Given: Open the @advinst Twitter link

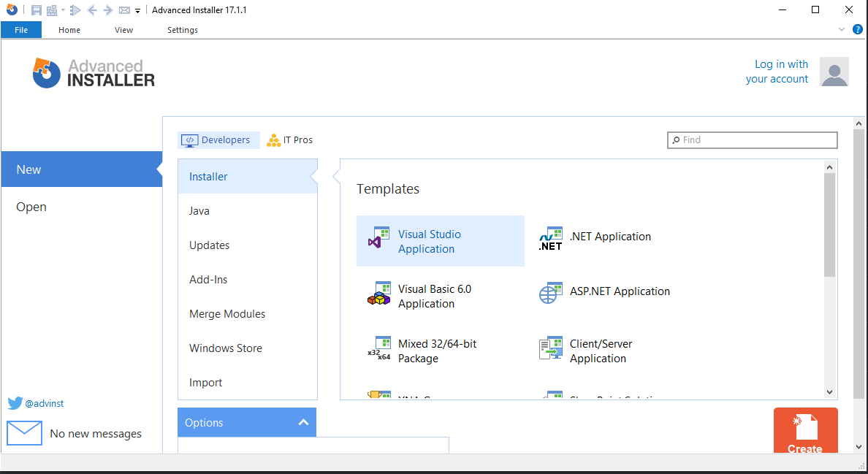Looking at the screenshot, I should [x=45, y=403].
